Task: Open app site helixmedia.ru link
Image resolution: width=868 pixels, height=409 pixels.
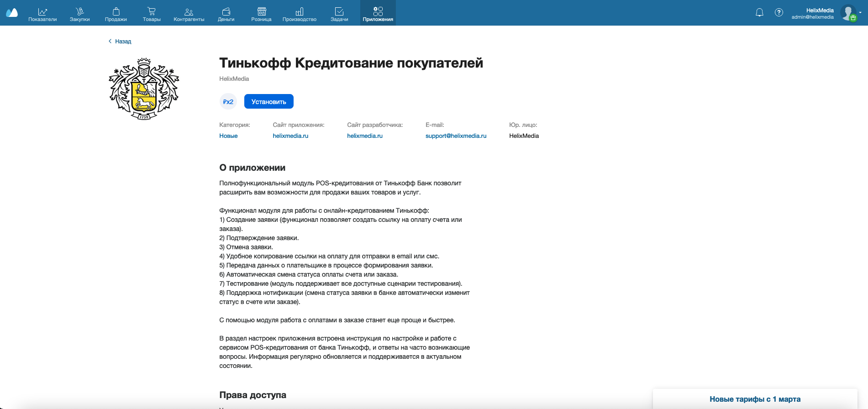Action: tap(290, 136)
